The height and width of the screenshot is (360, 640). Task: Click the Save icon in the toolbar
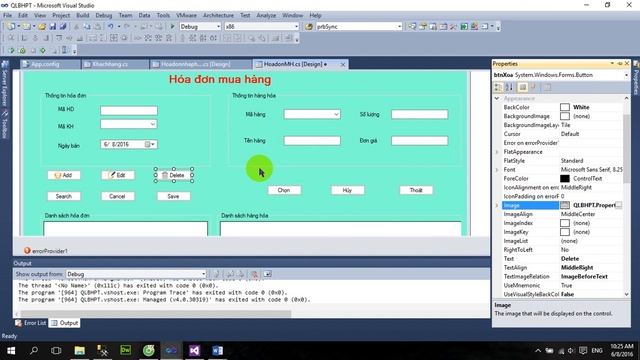click(53, 27)
